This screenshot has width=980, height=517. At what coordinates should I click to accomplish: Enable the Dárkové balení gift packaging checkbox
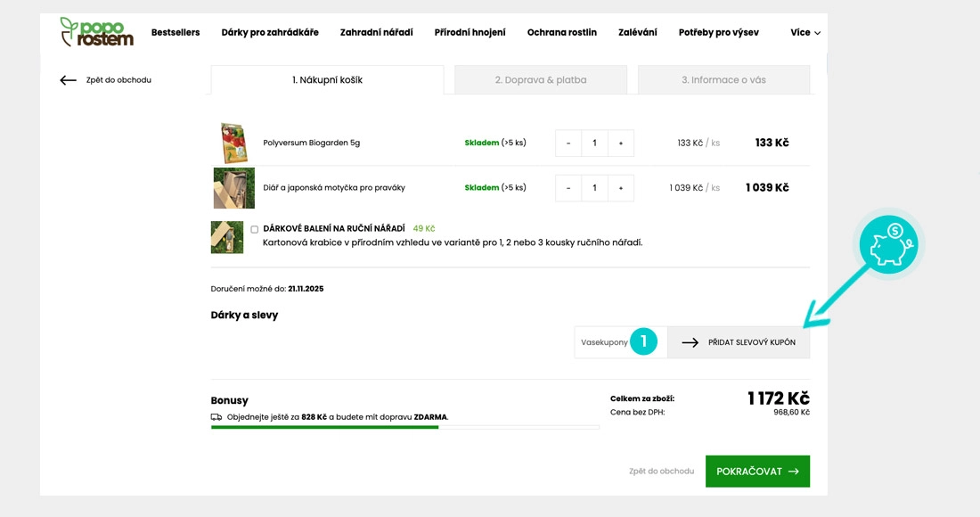(x=255, y=229)
